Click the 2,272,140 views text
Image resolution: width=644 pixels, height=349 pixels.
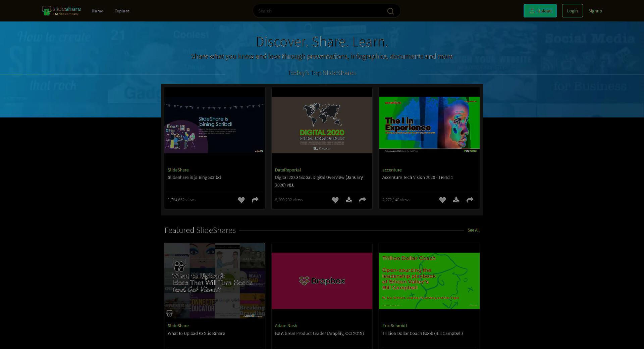[x=396, y=200]
